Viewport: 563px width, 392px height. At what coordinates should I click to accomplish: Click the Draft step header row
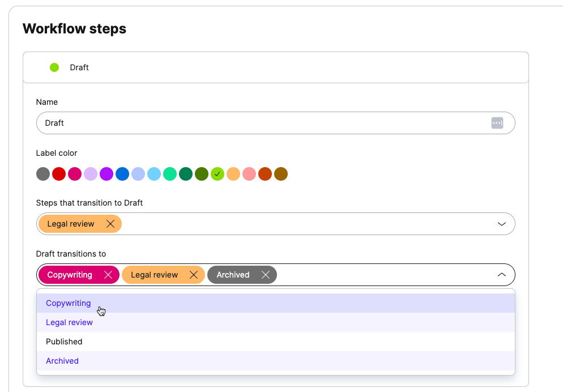(x=276, y=67)
